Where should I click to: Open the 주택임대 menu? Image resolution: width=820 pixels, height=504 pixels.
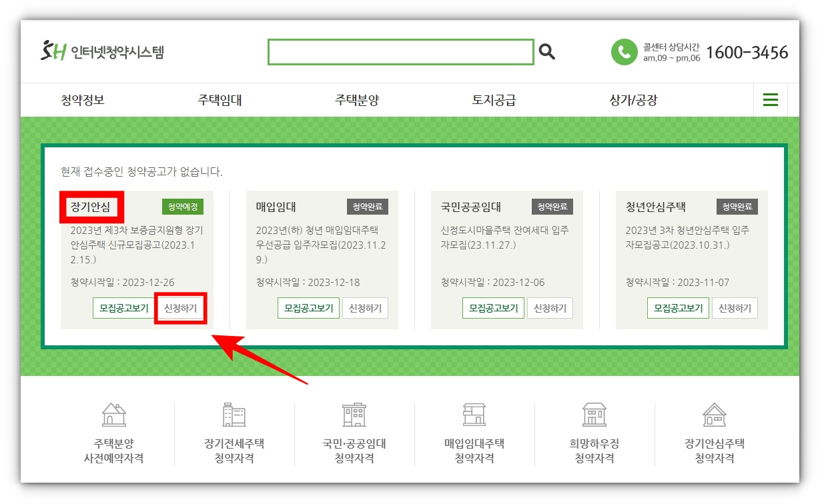219,99
